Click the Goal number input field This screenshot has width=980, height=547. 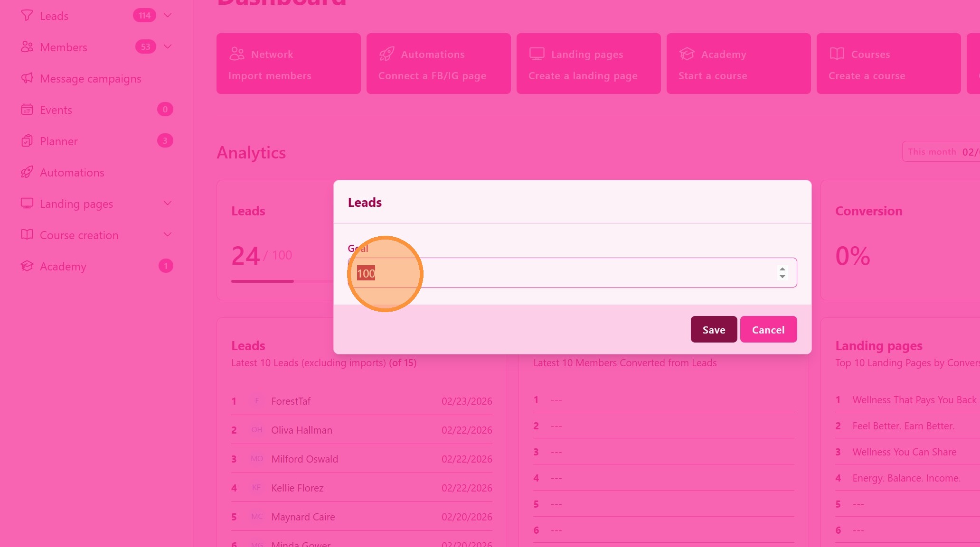tap(570, 273)
